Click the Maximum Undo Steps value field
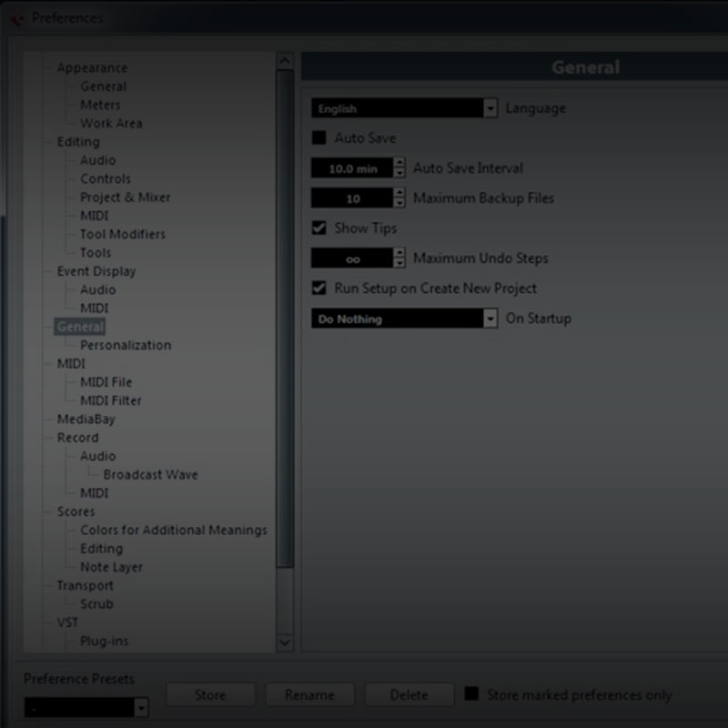This screenshot has width=728, height=728. [352, 258]
